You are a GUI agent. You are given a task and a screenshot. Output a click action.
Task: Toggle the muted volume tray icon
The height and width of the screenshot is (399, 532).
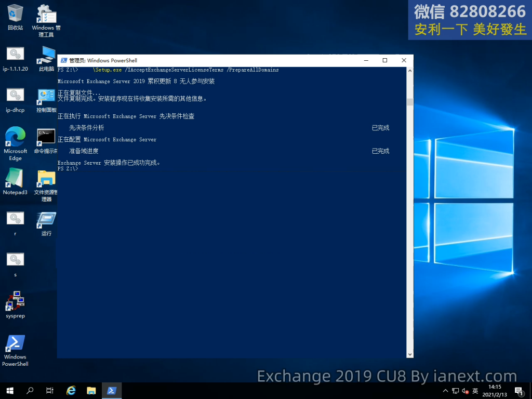[x=465, y=391]
